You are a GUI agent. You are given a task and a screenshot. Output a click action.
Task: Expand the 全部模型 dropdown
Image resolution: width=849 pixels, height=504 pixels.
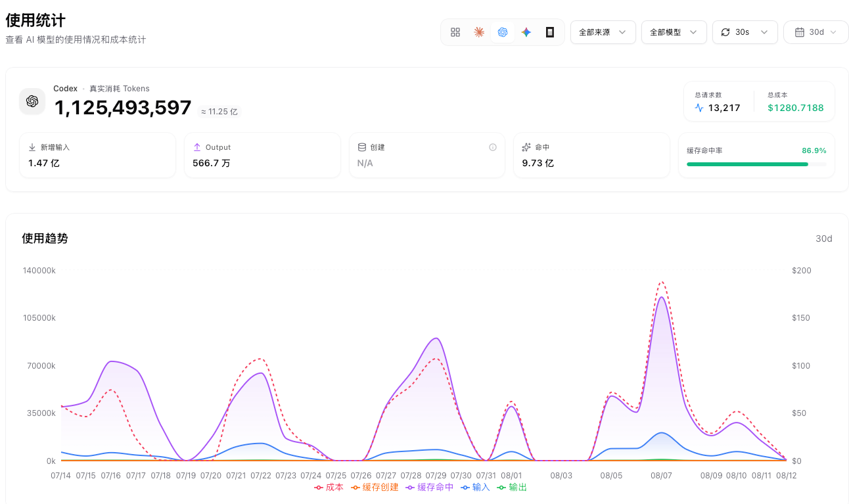pyautogui.click(x=674, y=32)
